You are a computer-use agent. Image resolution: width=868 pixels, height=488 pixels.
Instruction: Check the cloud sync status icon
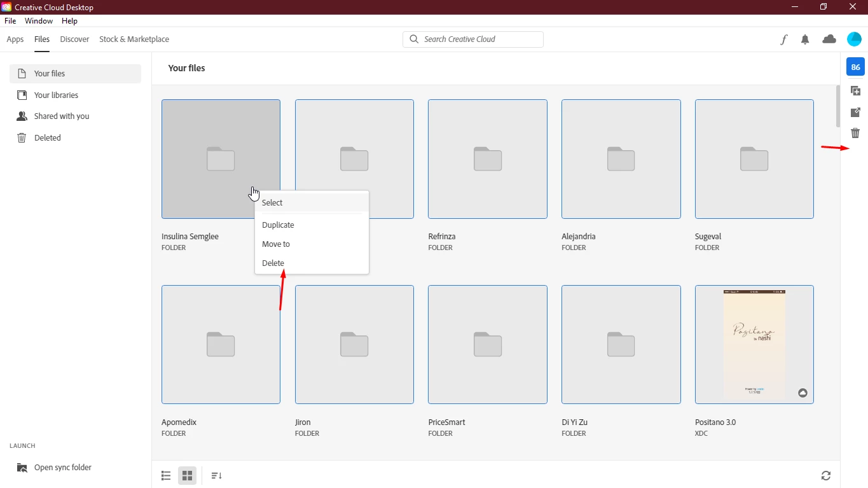(x=829, y=39)
